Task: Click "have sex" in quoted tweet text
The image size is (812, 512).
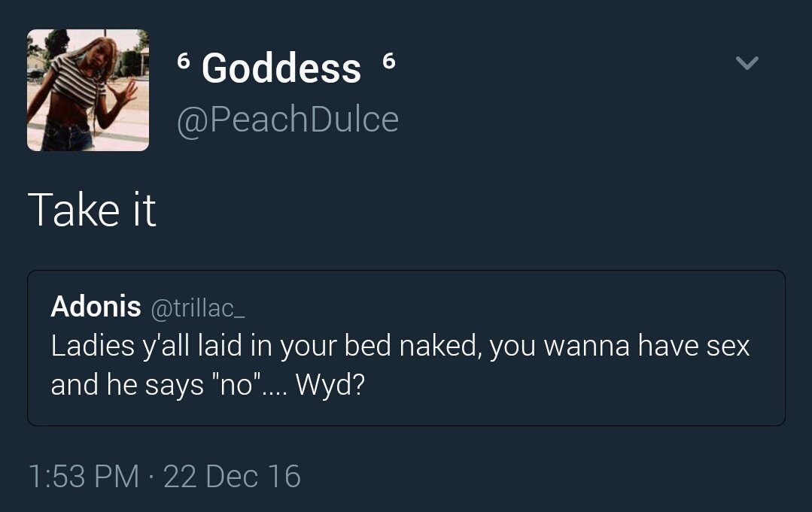Action: click(694, 346)
